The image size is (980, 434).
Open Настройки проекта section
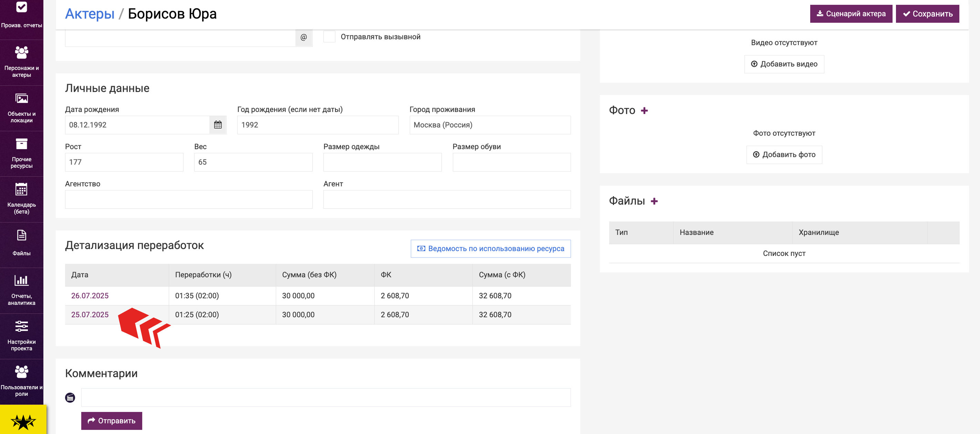22,336
